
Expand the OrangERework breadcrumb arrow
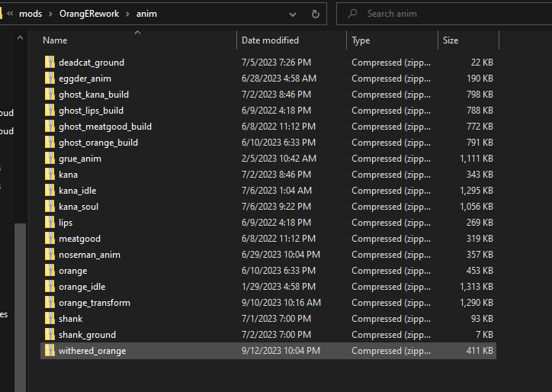(x=128, y=14)
